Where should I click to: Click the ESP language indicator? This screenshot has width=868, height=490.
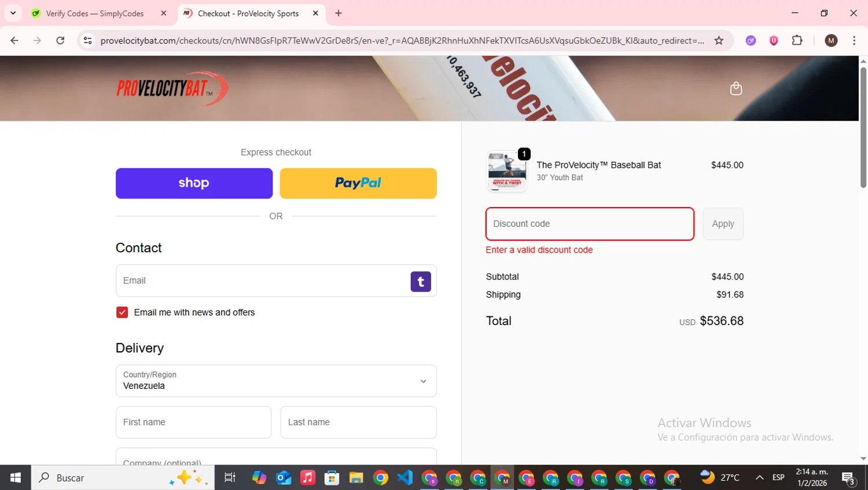tap(778, 478)
